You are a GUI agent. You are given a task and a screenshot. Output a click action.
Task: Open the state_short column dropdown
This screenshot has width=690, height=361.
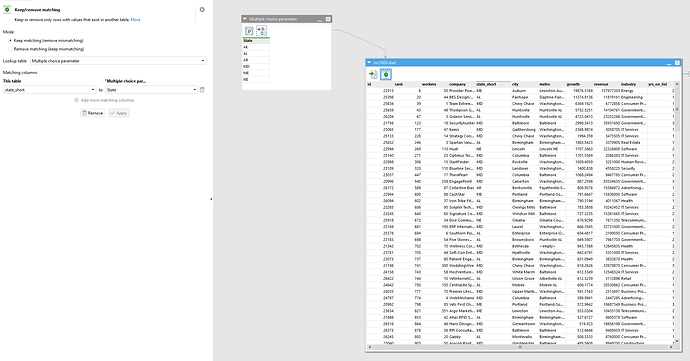coord(50,90)
